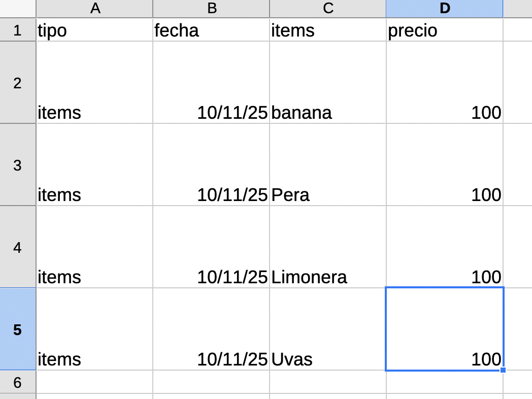Viewport: 532px width, 399px height.
Task: Select column C header
Action: (328, 9)
